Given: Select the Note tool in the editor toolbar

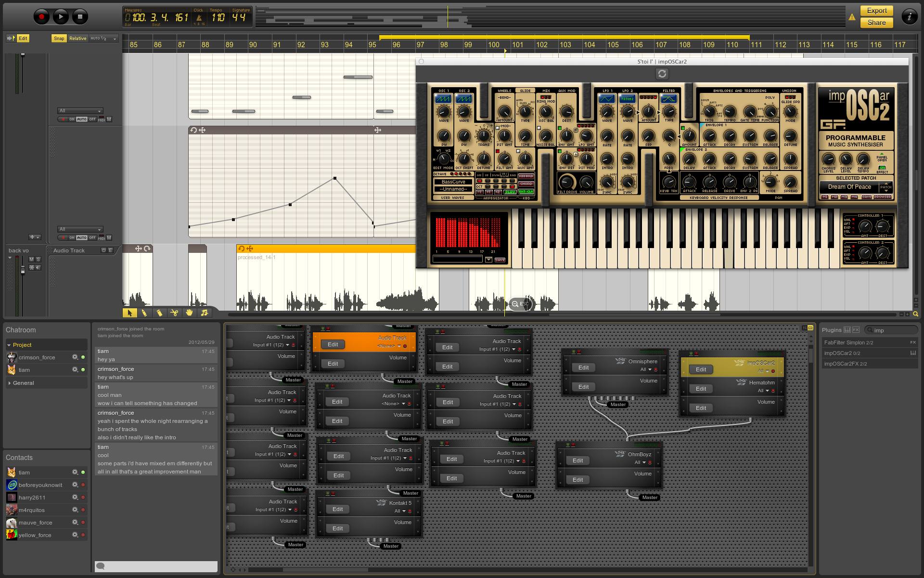Looking at the screenshot, I should (204, 313).
